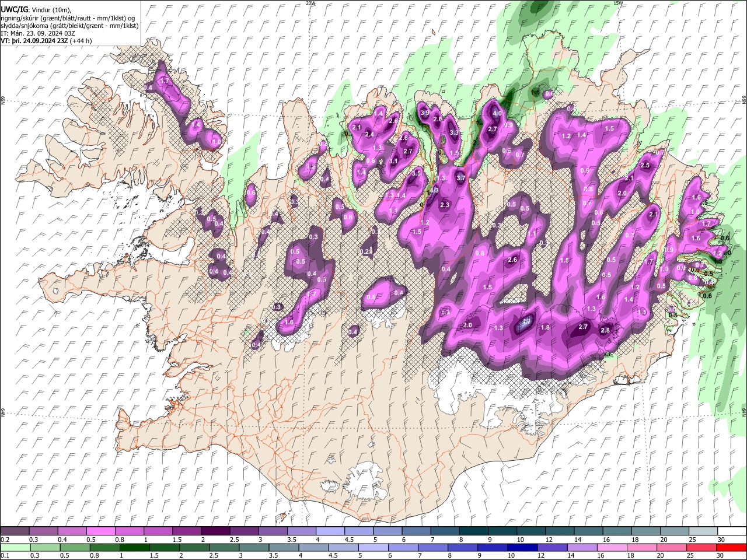Image resolution: width=747 pixels, height=560 pixels.
Task: Click white top legend swatch after 30
Action: pyautogui.click(x=731, y=531)
